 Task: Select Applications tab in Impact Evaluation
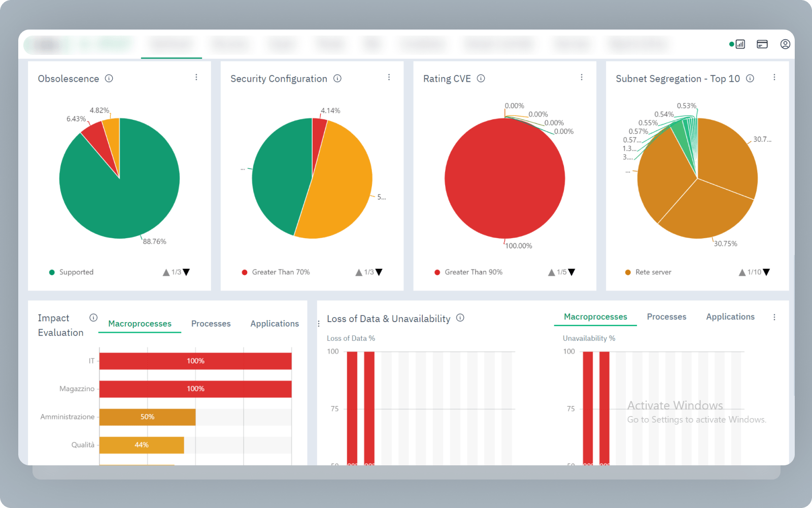[x=275, y=324]
